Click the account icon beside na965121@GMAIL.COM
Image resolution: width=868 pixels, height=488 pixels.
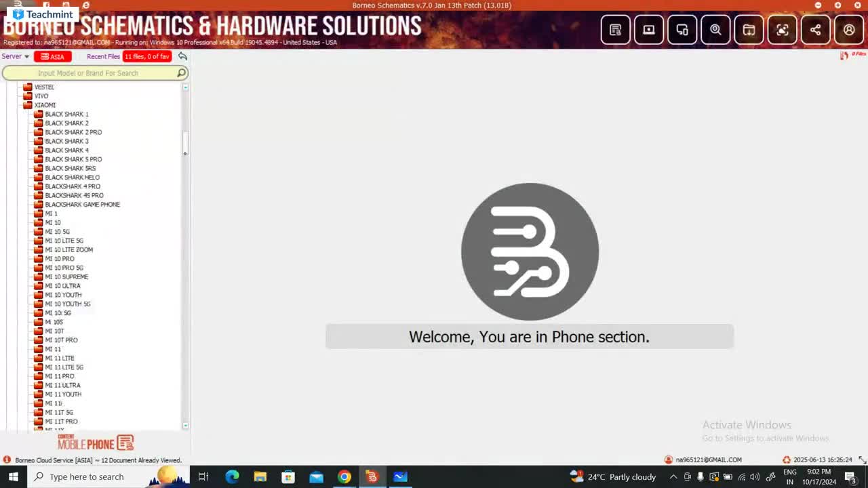tap(668, 460)
